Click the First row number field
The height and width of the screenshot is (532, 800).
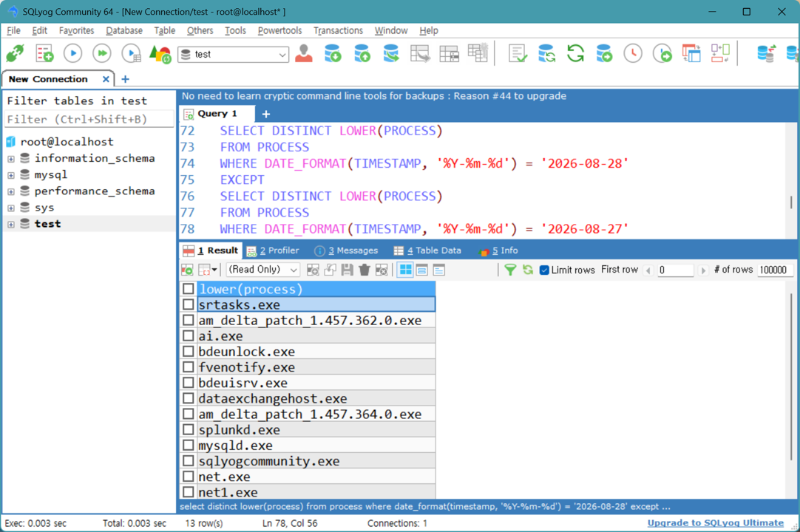point(675,270)
